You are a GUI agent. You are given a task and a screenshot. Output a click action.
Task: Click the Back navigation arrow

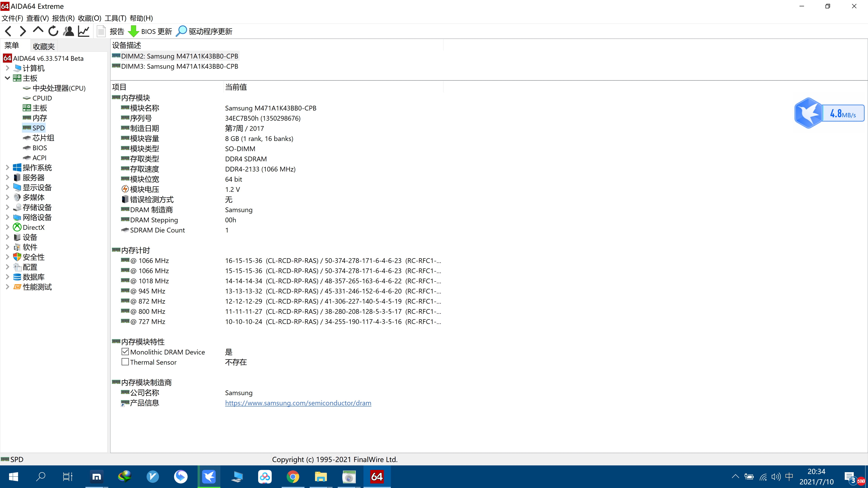point(8,31)
